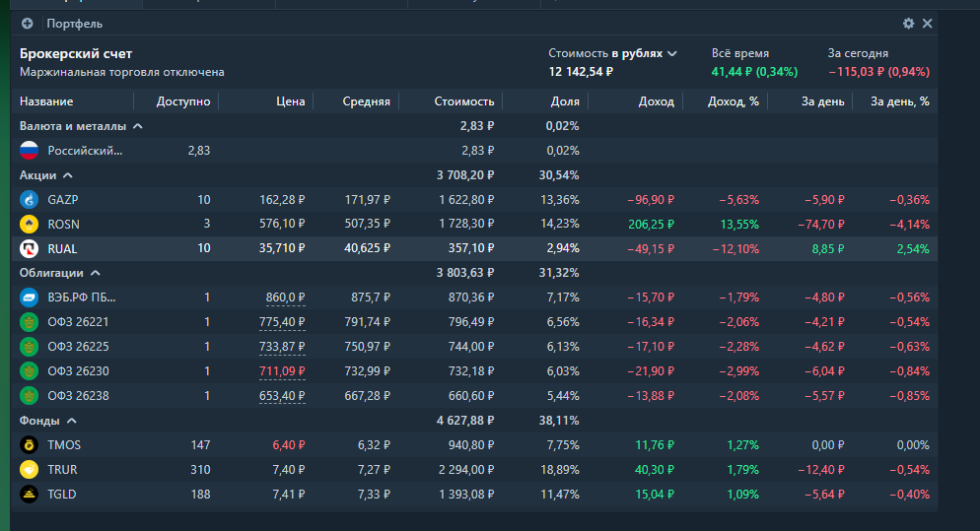
Task: Click the Russian ruble flag icon
Action: [29, 151]
